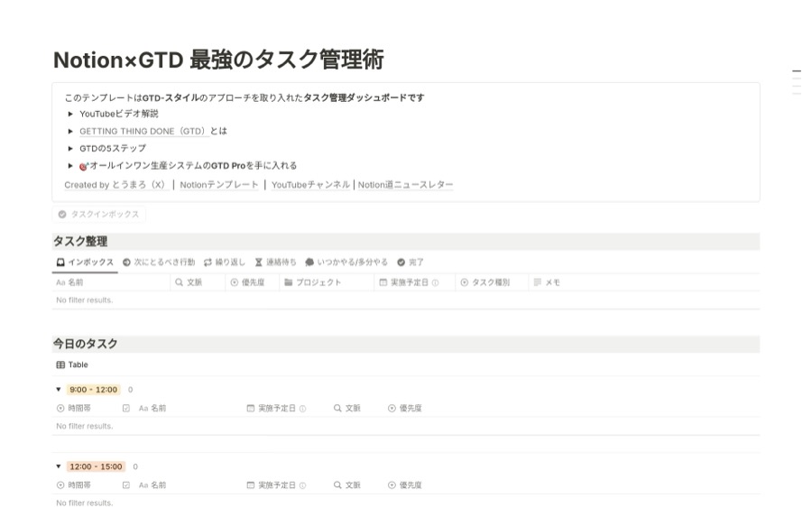Click the info icon beside 実施予定日 in タスク整理

click(435, 282)
